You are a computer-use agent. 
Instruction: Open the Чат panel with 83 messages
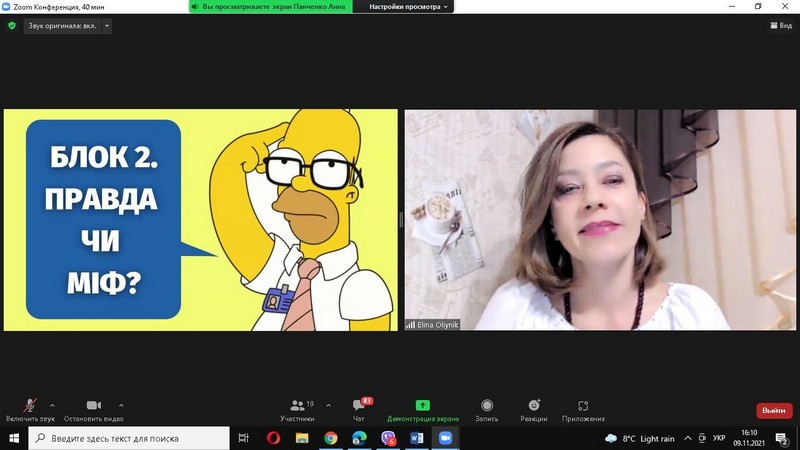(x=359, y=410)
